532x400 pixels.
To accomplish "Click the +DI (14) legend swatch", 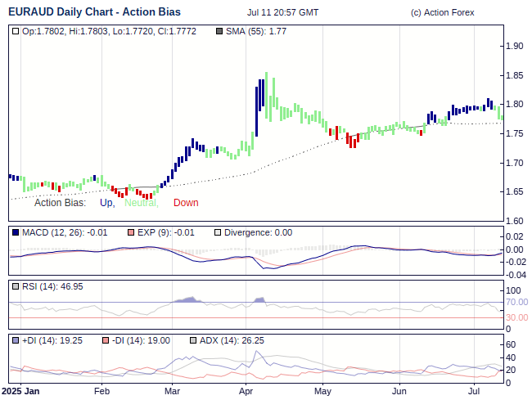I will pyautogui.click(x=16, y=340).
